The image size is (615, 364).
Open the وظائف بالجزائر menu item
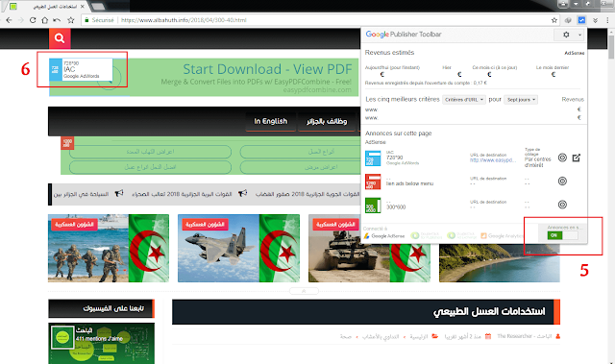(327, 121)
